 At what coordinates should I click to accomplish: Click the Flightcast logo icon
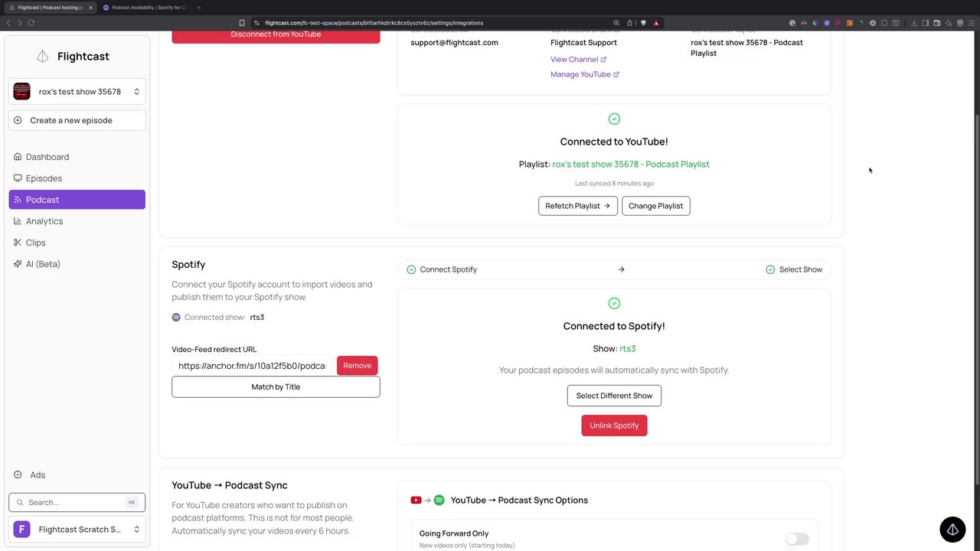[43, 57]
